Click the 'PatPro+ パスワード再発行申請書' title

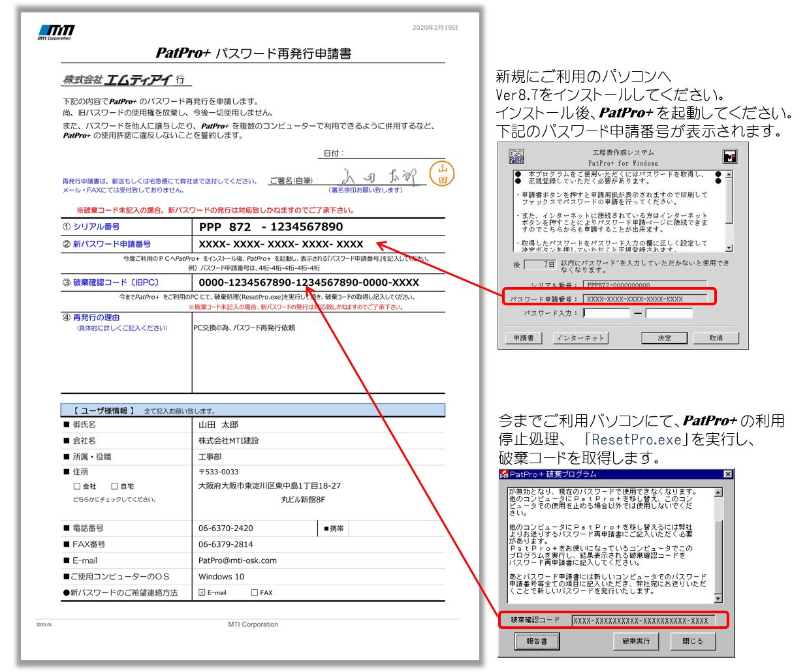click(x=253, y=53)
